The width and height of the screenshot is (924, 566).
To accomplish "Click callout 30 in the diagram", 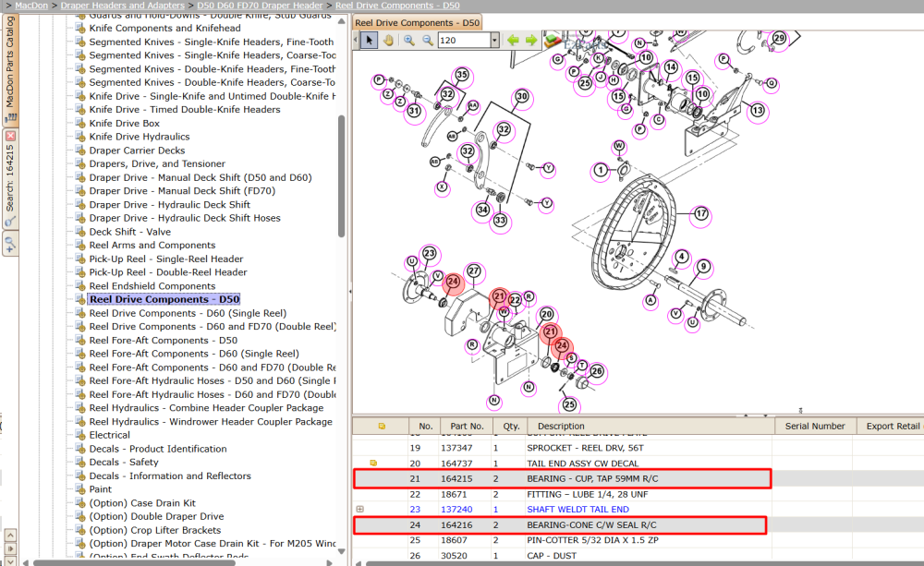I will (x=522, y=96).
